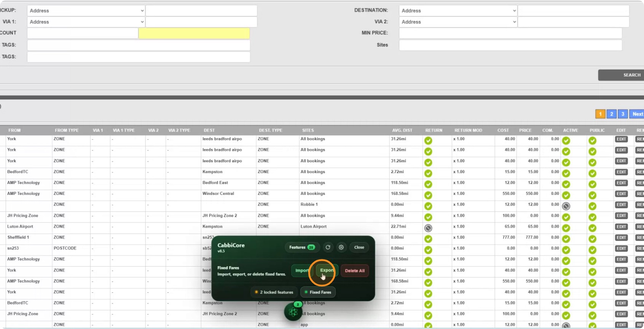
Task: Toggle the Active checkmark in the Bedford East row
Action: point(566,184)
